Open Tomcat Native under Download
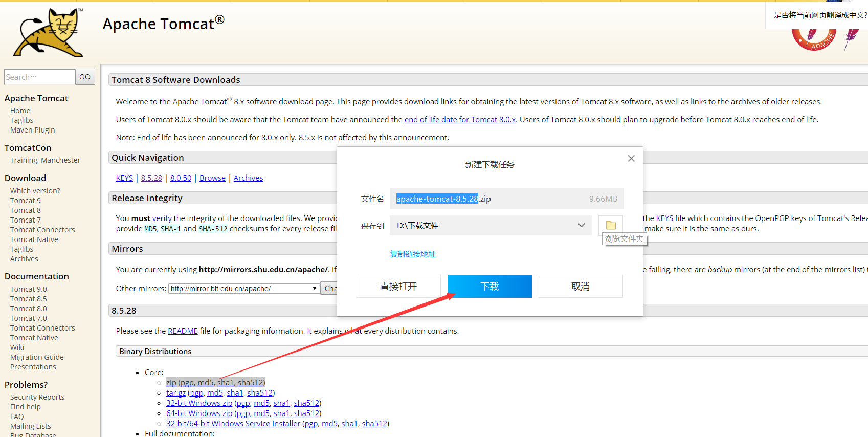Screen dimensions: 868x437 click(34, 239)
